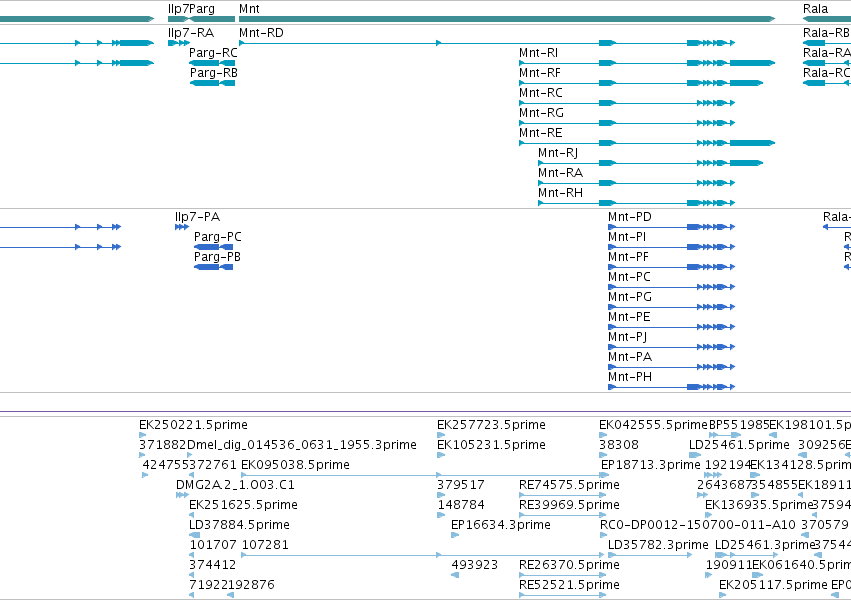Select the Mnt-RC transcript label
Screen dimensions: 851x600
tap(541, 93)
